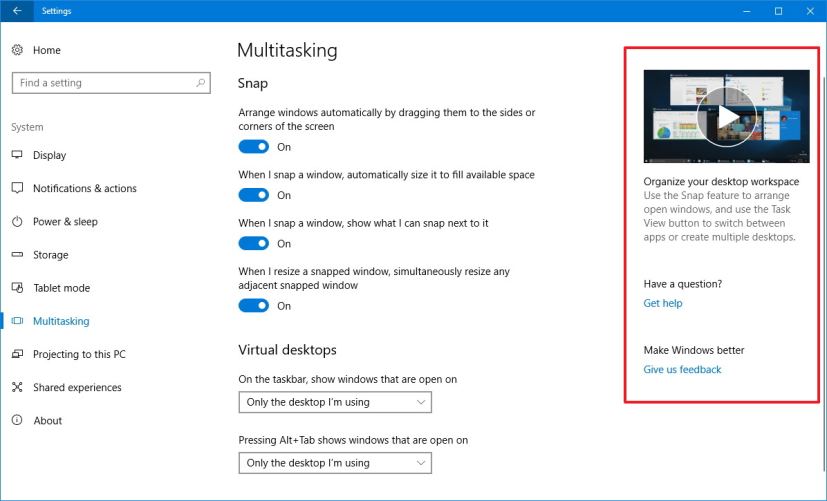Open the Alt+Tab shows windows dropdown

(335, 463)
